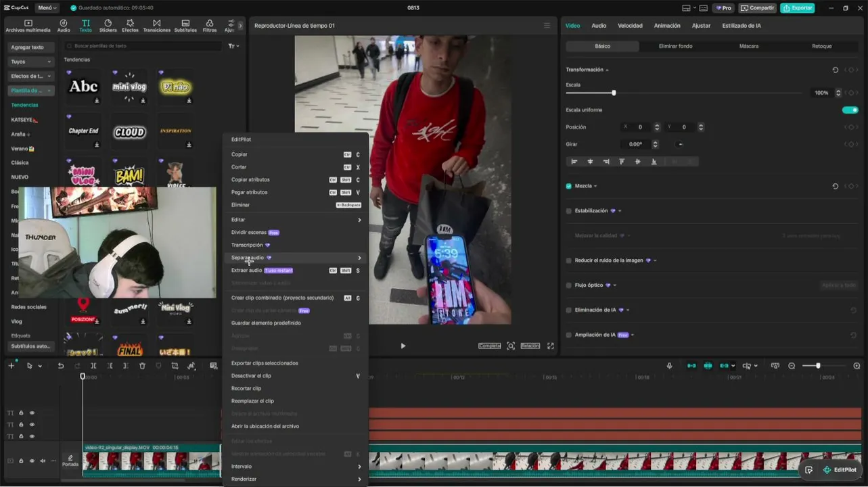868x487 pixels.
Task: Open the Editar submenu
Action: [x=296, y=220]
